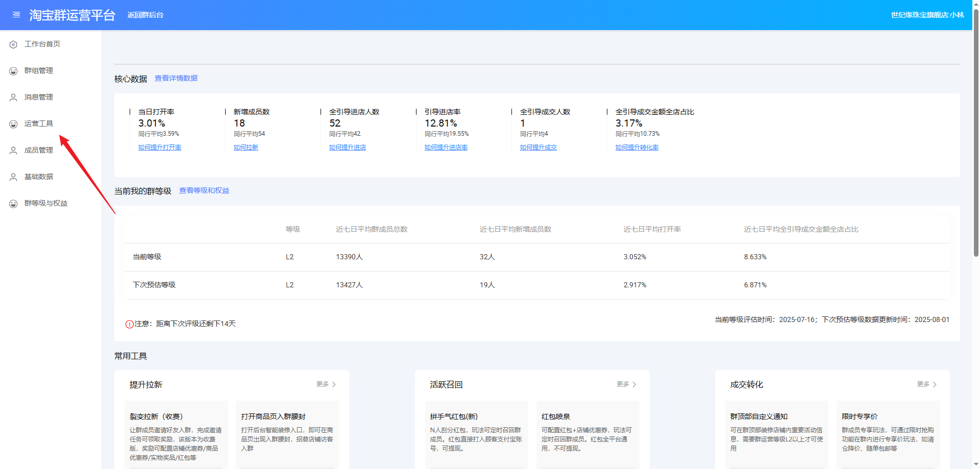980x469 pixels.
Task: Click the 返回群后台 link
Action: tap(145, 15)
